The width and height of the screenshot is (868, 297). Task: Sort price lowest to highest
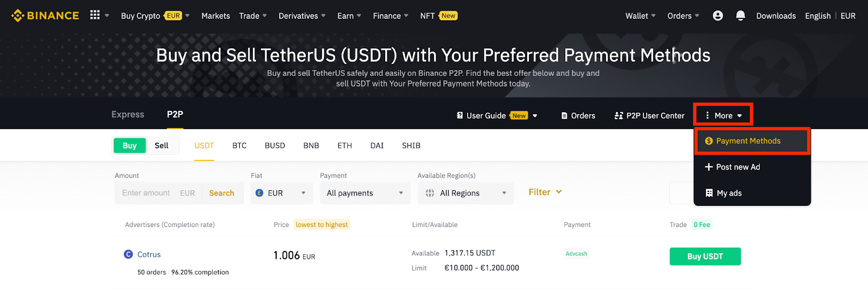[x=322, y=224]
